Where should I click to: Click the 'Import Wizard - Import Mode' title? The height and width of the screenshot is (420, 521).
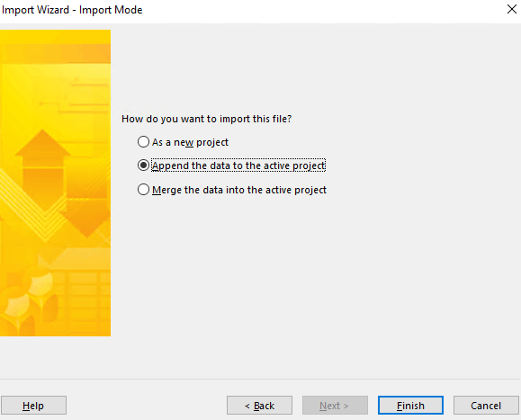72,10
